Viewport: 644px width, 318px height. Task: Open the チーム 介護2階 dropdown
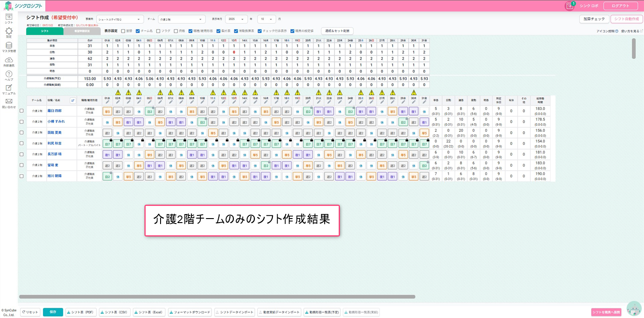point(182,19)
